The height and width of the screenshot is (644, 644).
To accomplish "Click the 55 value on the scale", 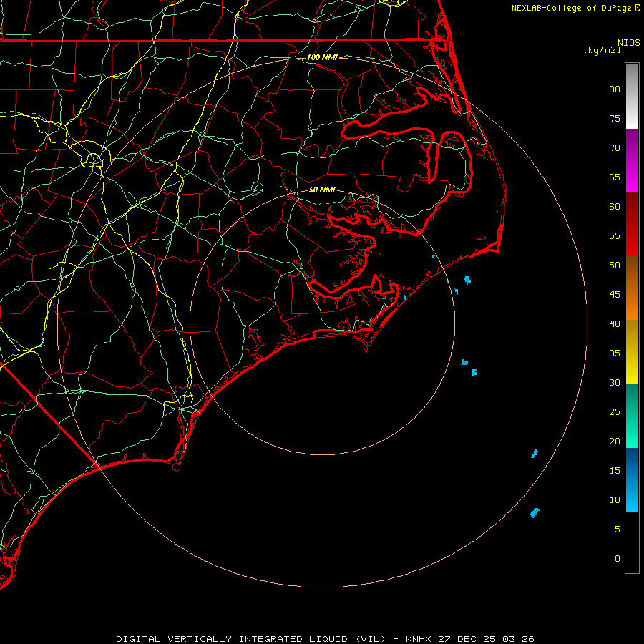I will [x=615, y=235].
